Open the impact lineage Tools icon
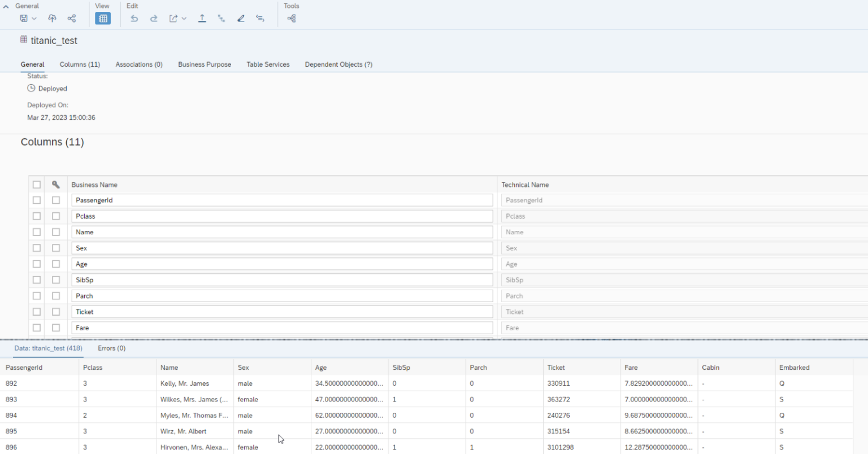This screenshot has width=868, height=454. coord(292,19)
